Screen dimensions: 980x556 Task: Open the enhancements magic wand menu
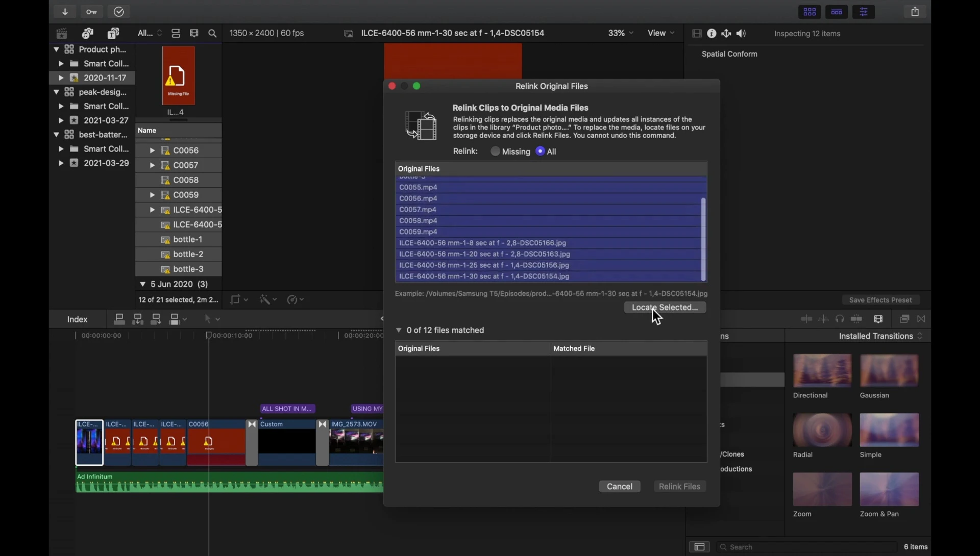(268, 300)
